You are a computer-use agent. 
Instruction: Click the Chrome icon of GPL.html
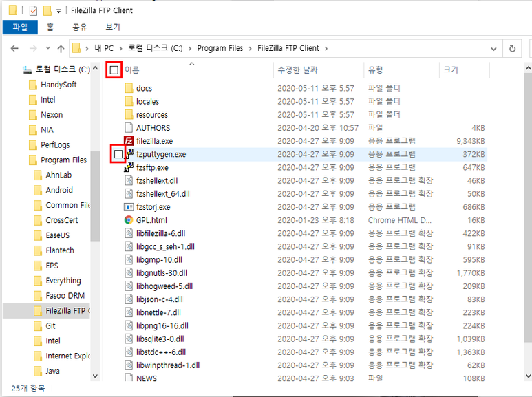coord(129,220)
